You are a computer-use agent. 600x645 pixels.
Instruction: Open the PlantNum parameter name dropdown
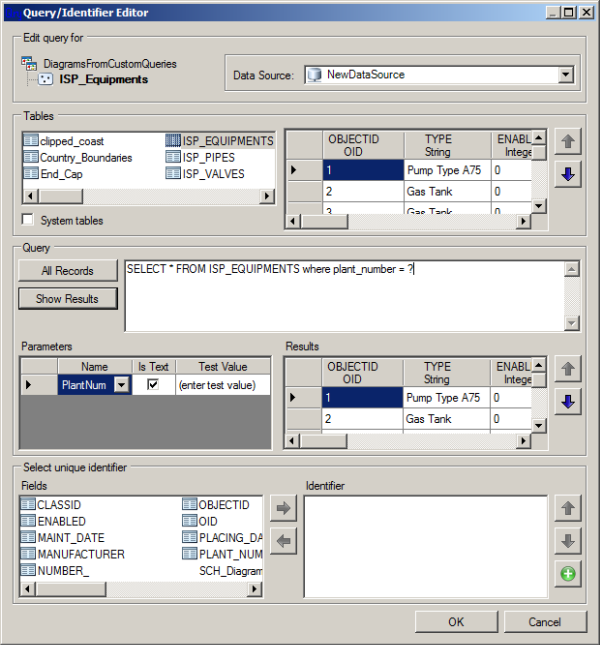[121, 385]
